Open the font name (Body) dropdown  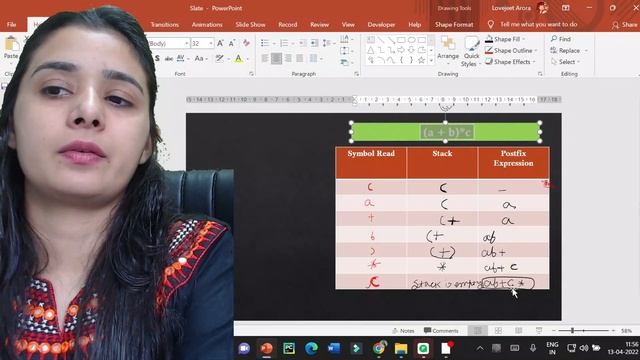(x=187, y=43)
